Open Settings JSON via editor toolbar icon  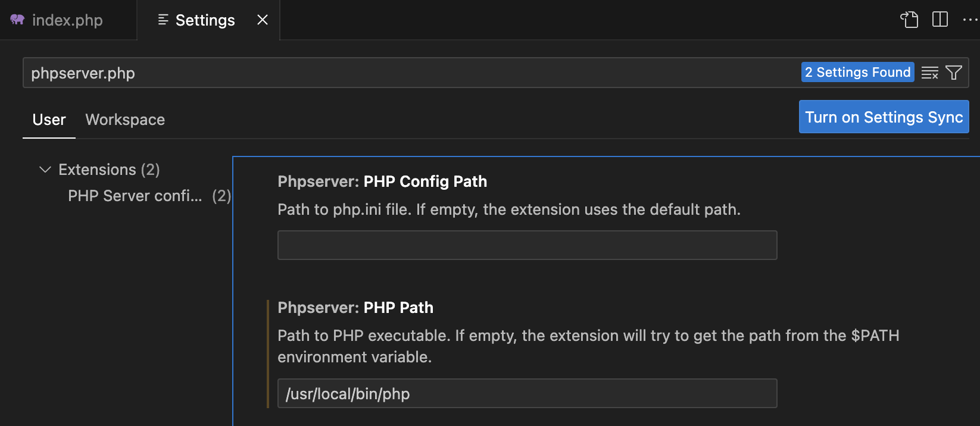(909, 20)
